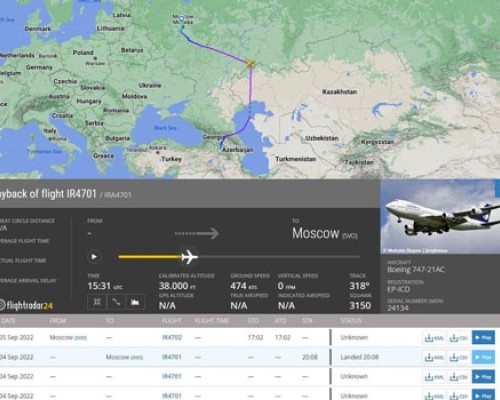Download CSV for the 05 Sep 2022 IR4702 flight
500x400 pixels.
click(x=459, y=338)
